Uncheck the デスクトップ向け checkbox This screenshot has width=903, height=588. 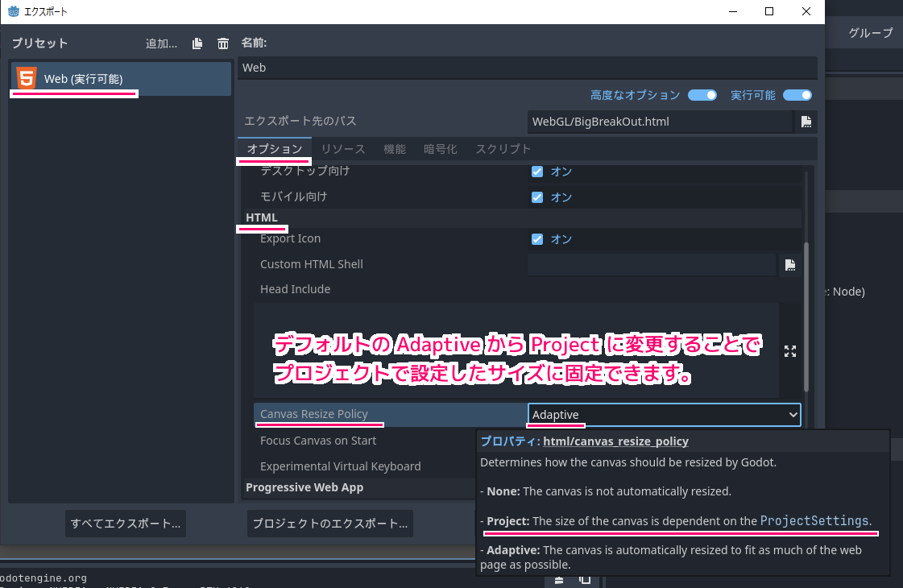click(537, 172)
